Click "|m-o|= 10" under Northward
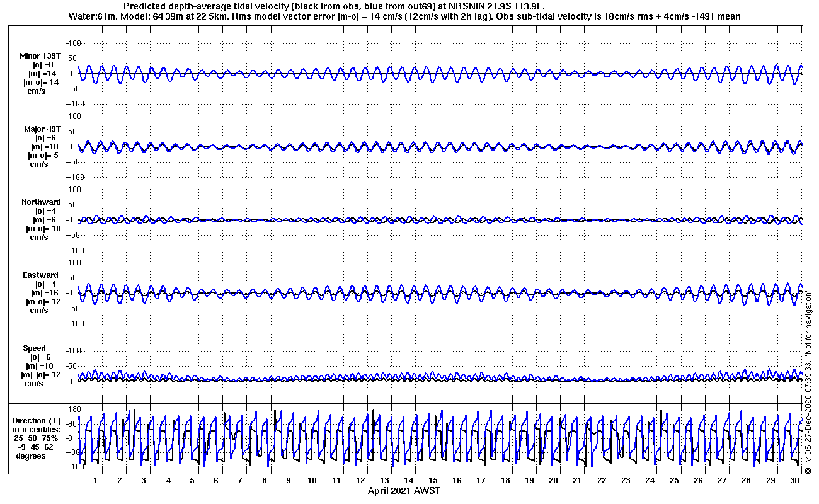The height and width of the screenshot is (504, 819). pyautogui.click(x=43, y=229)
